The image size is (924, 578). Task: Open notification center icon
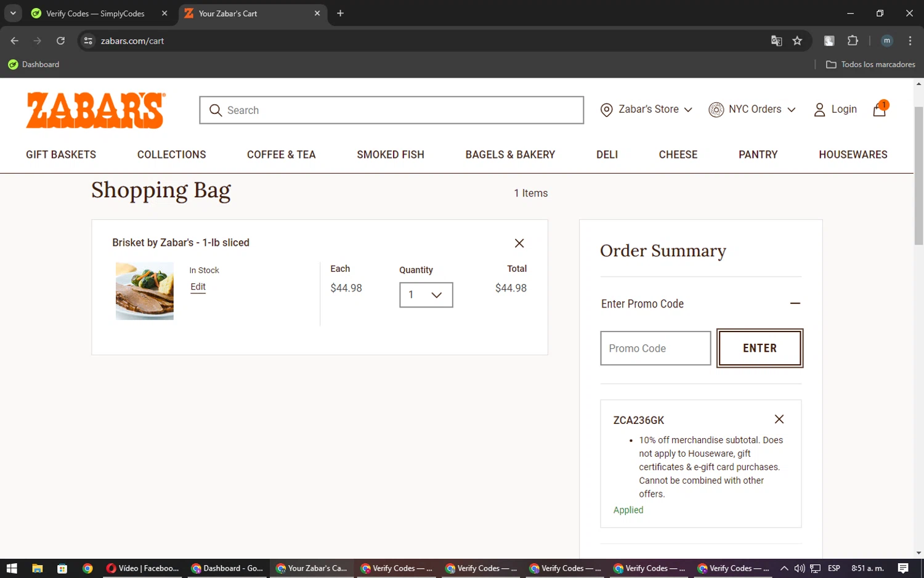pyautogui.click(x=903, y=568)
